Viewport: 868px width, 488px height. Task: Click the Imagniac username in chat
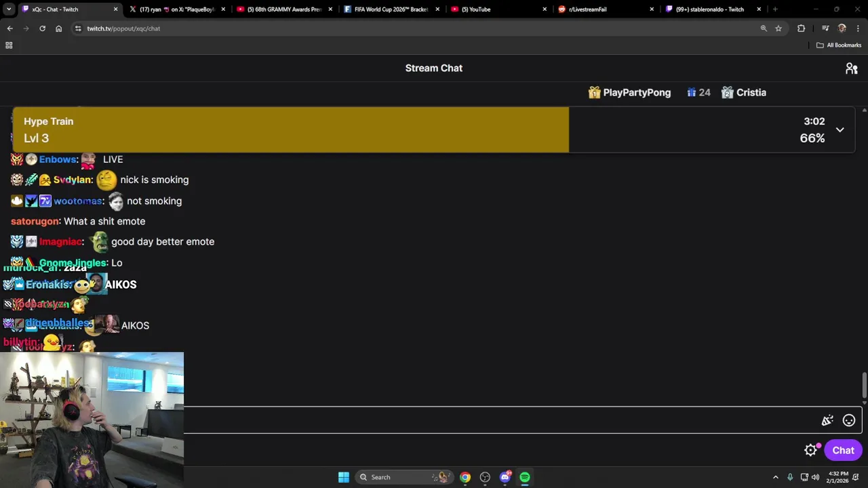tap(60, 241)
